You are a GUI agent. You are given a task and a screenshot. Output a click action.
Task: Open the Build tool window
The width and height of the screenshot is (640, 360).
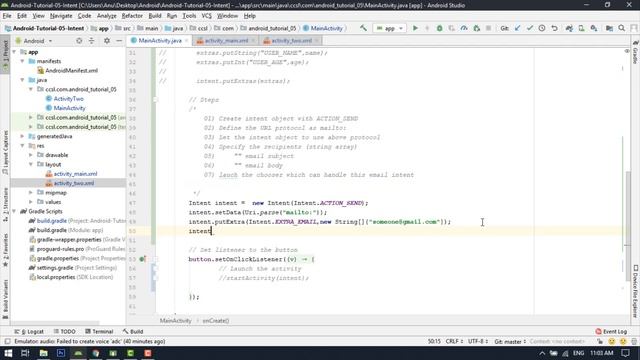point(133,331)
